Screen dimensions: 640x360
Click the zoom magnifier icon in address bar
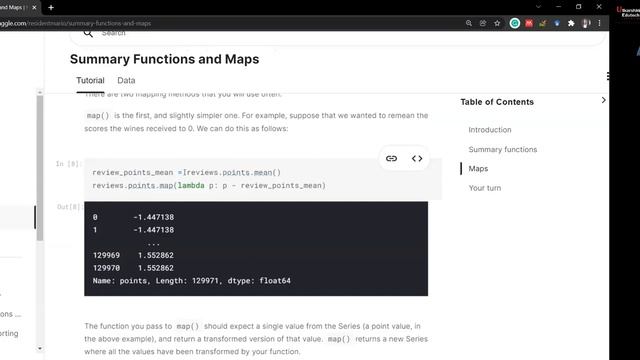click(x=469, y=23)
